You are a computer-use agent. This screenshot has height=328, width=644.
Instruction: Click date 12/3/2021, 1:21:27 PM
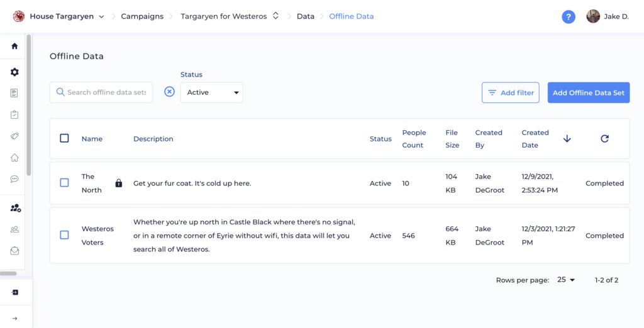(x=548, y=235)
